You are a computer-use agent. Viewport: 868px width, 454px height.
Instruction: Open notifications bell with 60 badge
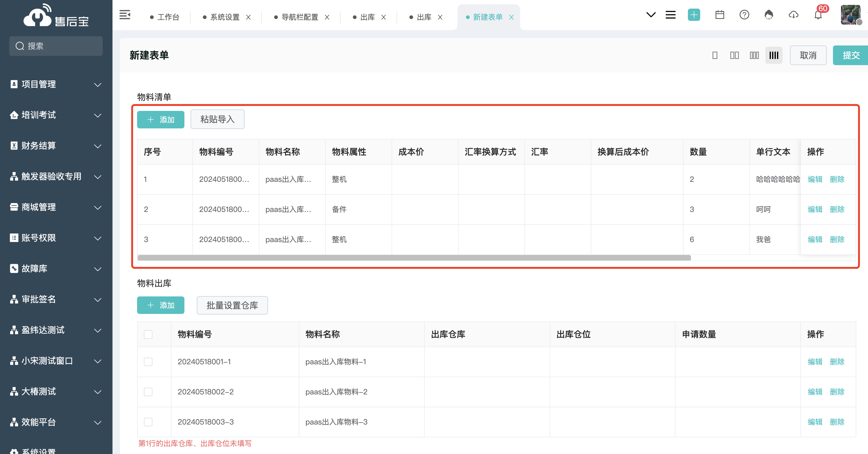click(818, 15)
